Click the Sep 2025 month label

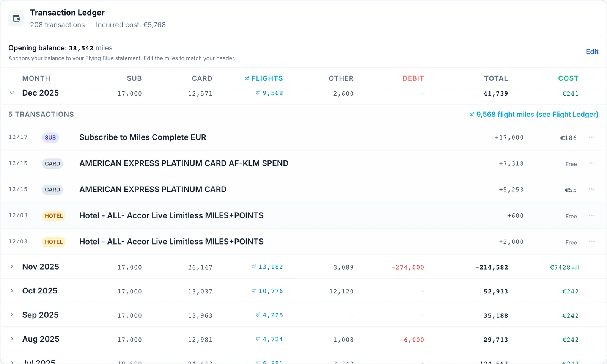pos(41,315)
